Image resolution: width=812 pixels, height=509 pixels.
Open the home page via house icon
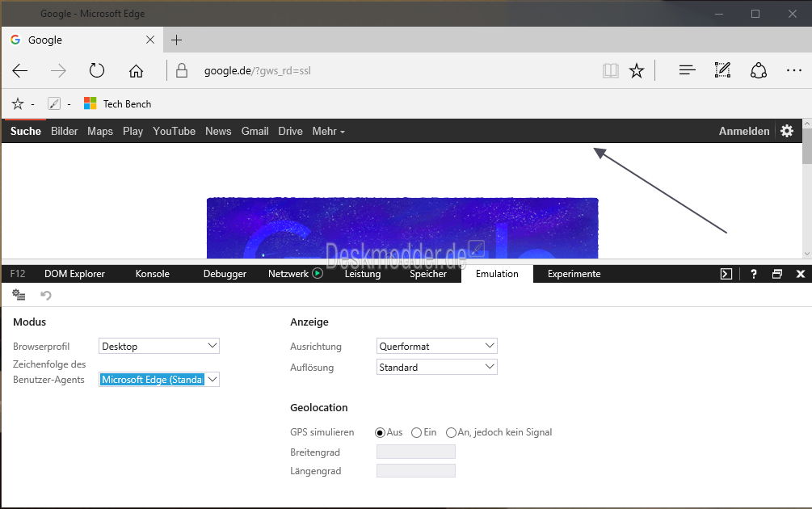tap(137, 70)
